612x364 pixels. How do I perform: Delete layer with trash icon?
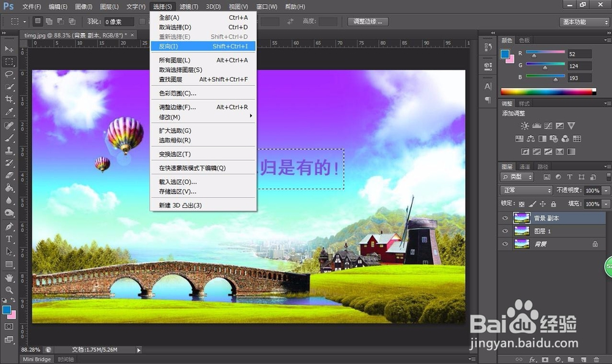tap(596, 359)
